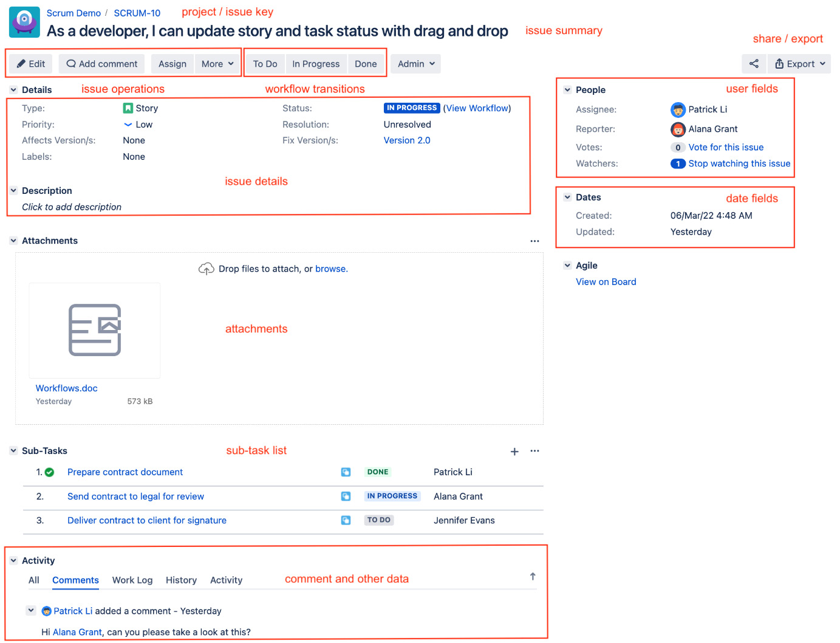Click Patrick Li's assignee avatar
Screen dimensions: 840x643
pos(678,109)
